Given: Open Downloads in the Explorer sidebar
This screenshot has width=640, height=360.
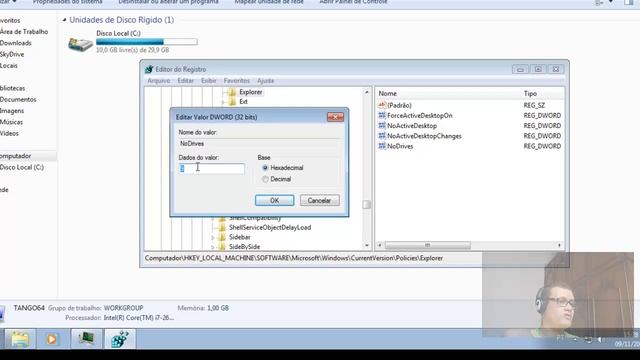Looking at the screenshot, I should coord(16,43).
